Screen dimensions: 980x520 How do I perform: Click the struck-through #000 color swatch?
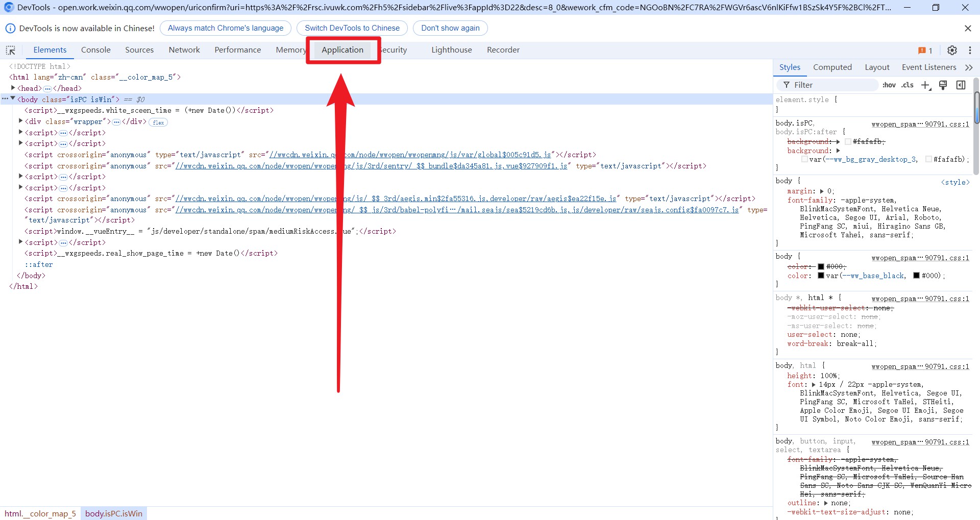click(821, 267)
